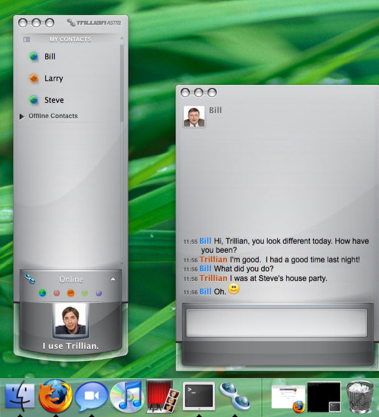Viewport: 379px width, 417px height.
Task: Click the My Contacts header
Action: tap(70, 39)
